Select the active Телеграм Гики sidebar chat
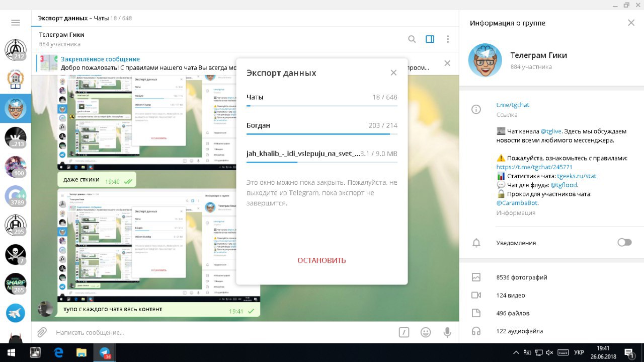Image resolution: width=644 pixels, height=362 pixels. tap(15, 108)
